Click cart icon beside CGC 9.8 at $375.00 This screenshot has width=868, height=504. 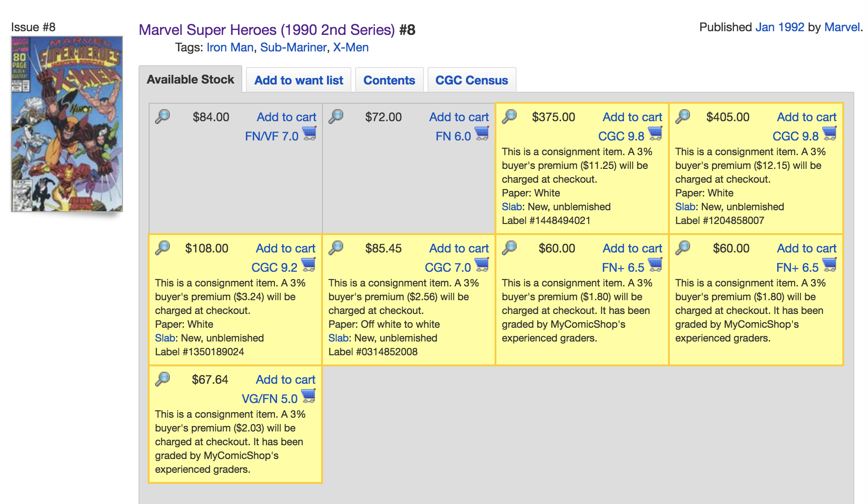click(655, 134)
